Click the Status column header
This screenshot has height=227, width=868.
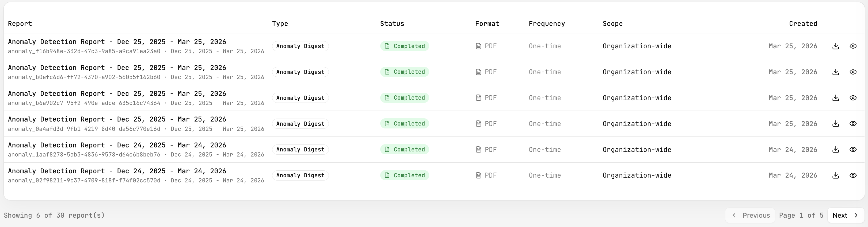392,24
